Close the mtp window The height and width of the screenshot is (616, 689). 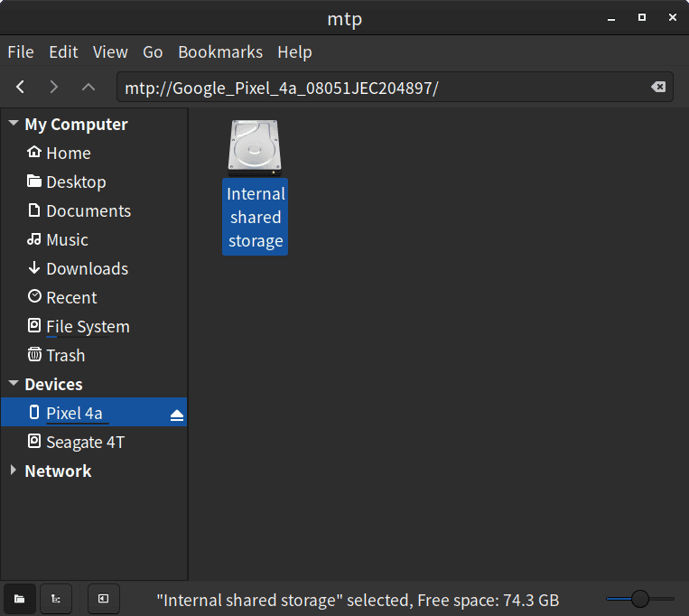[x=673, y=17]
